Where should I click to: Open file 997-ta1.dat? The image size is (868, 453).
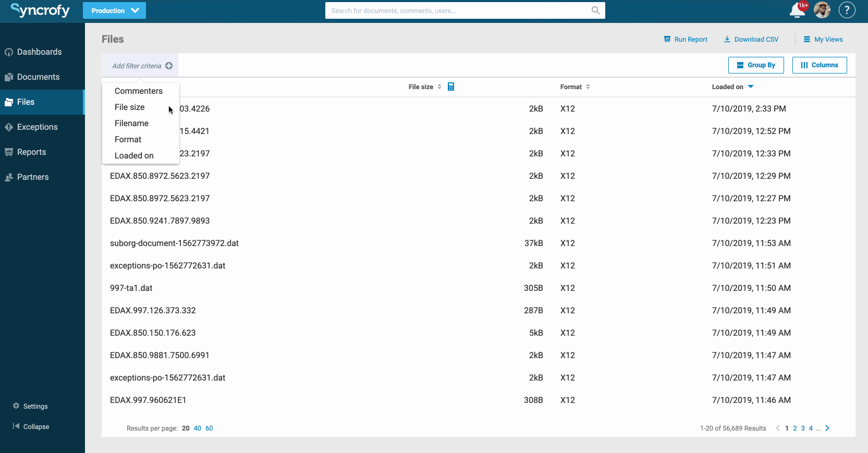131,288
